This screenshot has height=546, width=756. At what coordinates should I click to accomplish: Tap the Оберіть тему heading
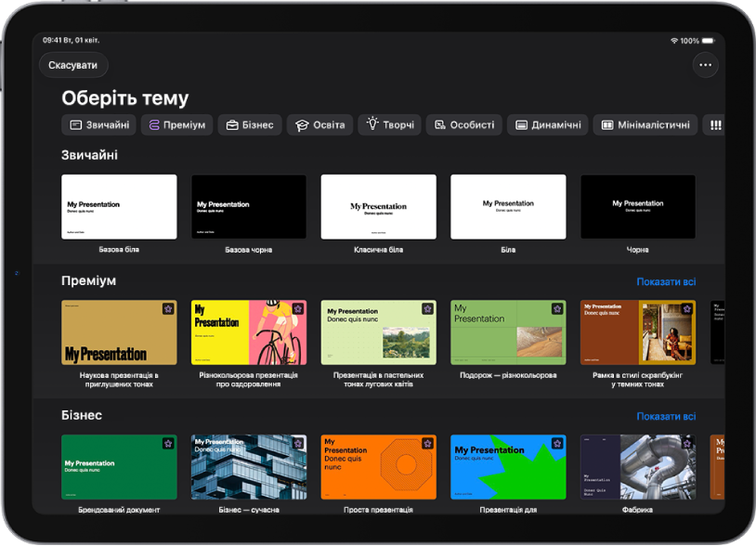124,98
